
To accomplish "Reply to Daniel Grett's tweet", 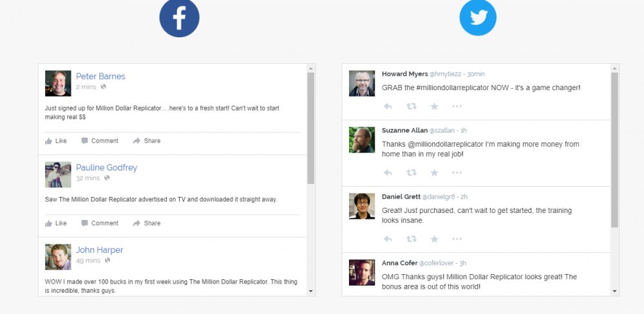I will click(x=388, y=239).
